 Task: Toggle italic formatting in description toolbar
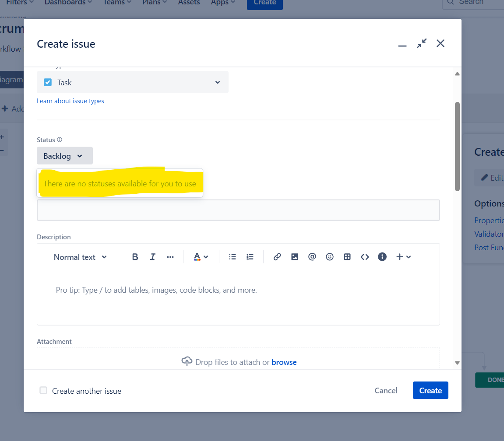[153, 257]
